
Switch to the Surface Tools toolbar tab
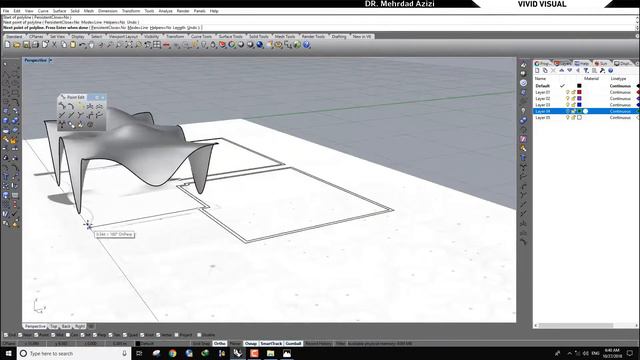point(231,36)
